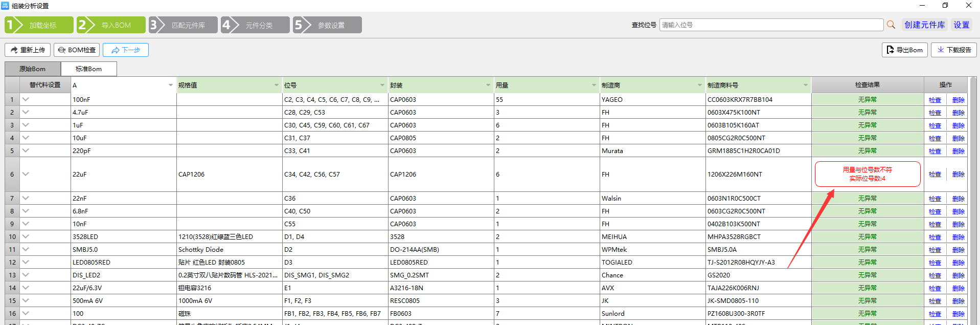Open the 制造商 column filter dropdown
This screenshot has height=325, width=980.
(699, 85)
